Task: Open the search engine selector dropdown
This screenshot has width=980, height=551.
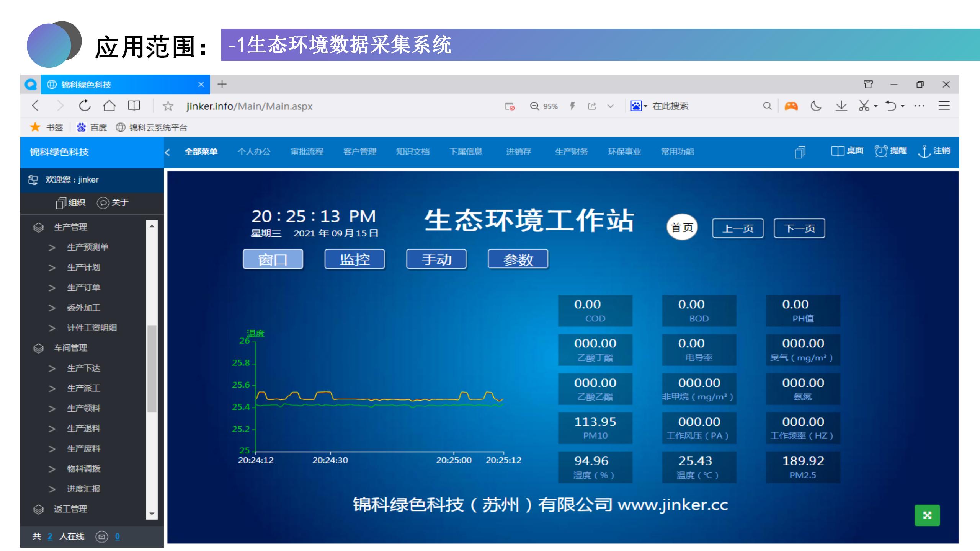Action: [x=645, y=106]
